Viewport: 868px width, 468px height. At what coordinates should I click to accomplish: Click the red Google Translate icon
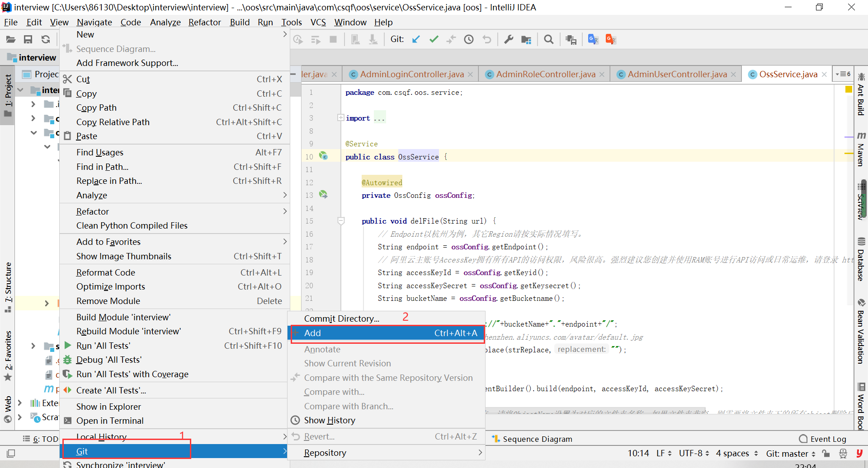[610, 40]
